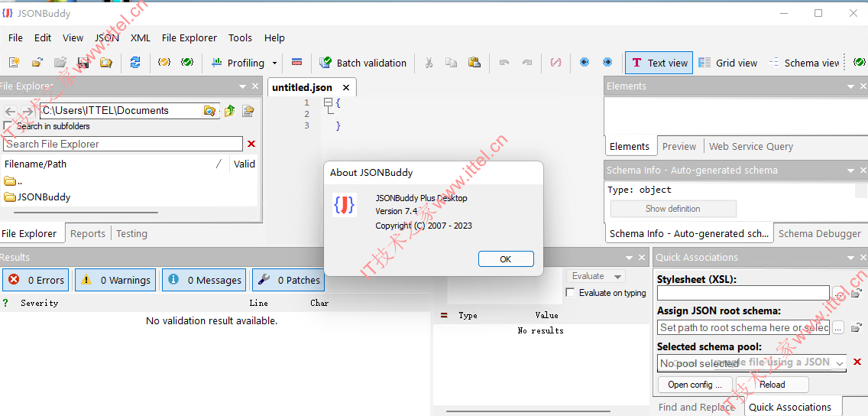Screen dimensions: 868x416
Task: Toggle the 0 Warnings filter
Action: pos(115,281)
